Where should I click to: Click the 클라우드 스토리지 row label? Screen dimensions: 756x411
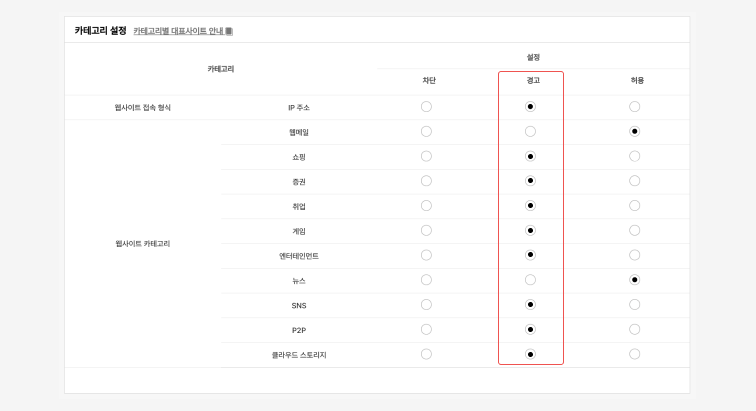[299, 355]
